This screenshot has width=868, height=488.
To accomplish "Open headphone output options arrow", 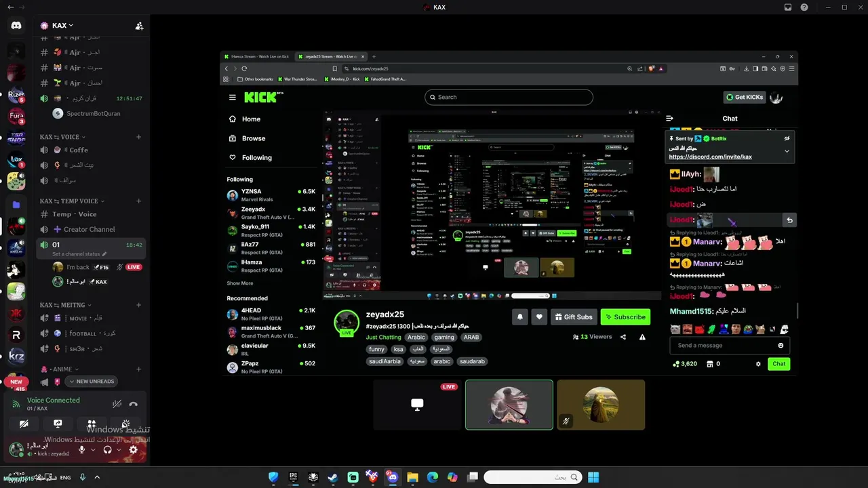I will [118, 449].
